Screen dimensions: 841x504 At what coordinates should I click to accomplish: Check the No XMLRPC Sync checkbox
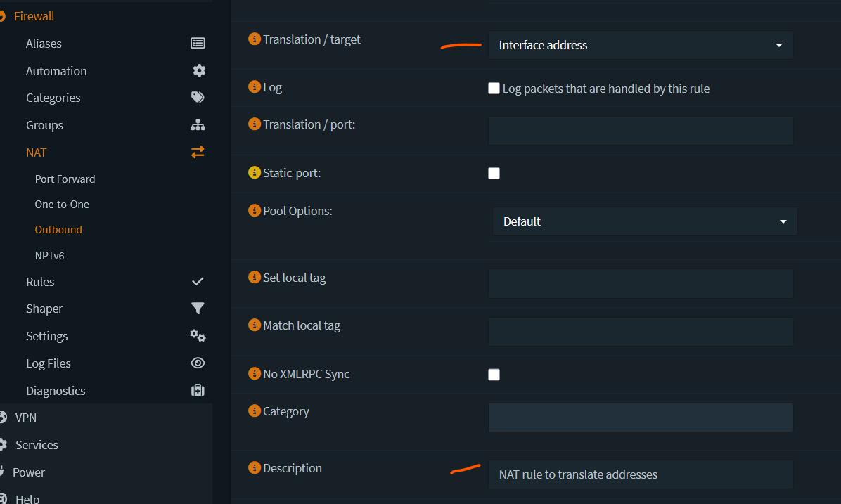coord(494,375)
